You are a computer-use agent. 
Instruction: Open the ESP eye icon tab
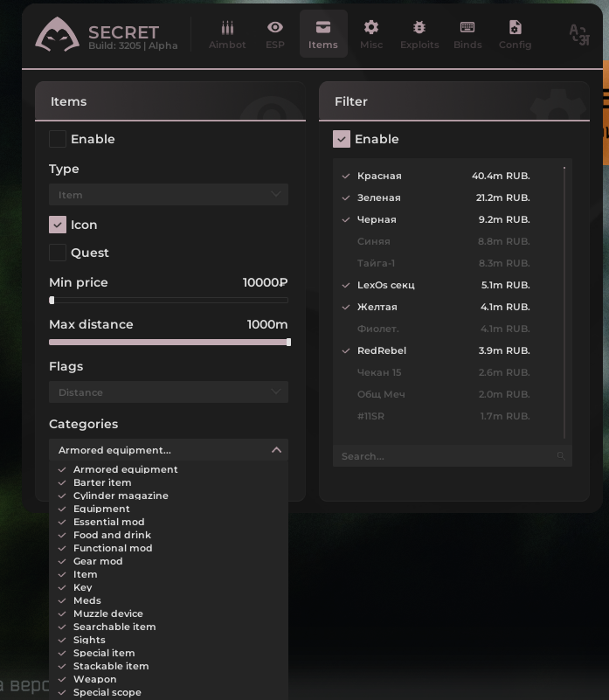pyautogui.click(x=275, y=28)
